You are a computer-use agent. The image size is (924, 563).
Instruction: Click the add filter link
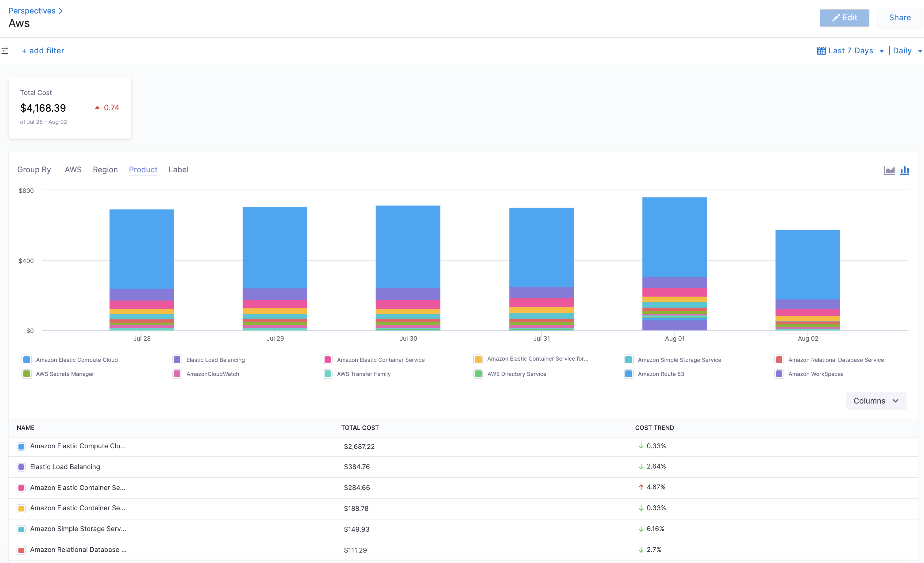(43, 51)
